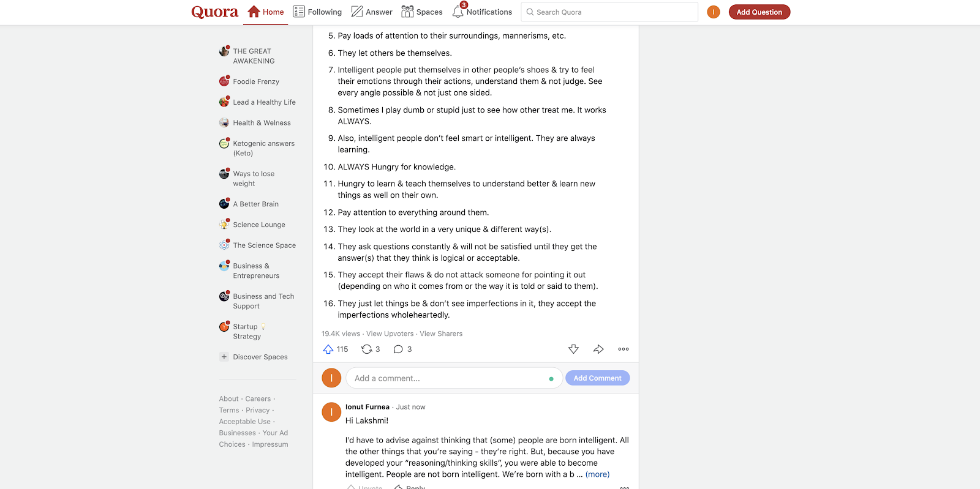Upvote the answer with 115 upvotes
The image size is (980, 489).
(x=328, y=349)
